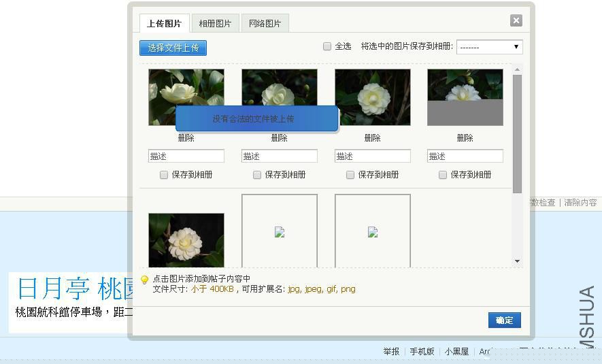The width and height of the screenshot is (602, 364).
Task: Click the second broken image placeholder icon
Action: (x=373, y=232)
